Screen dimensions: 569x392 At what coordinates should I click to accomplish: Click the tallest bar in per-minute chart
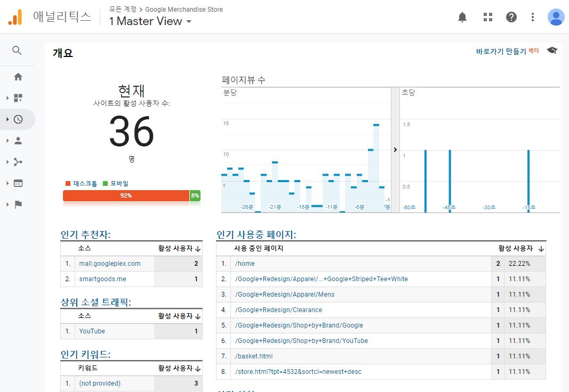point(376,168)
